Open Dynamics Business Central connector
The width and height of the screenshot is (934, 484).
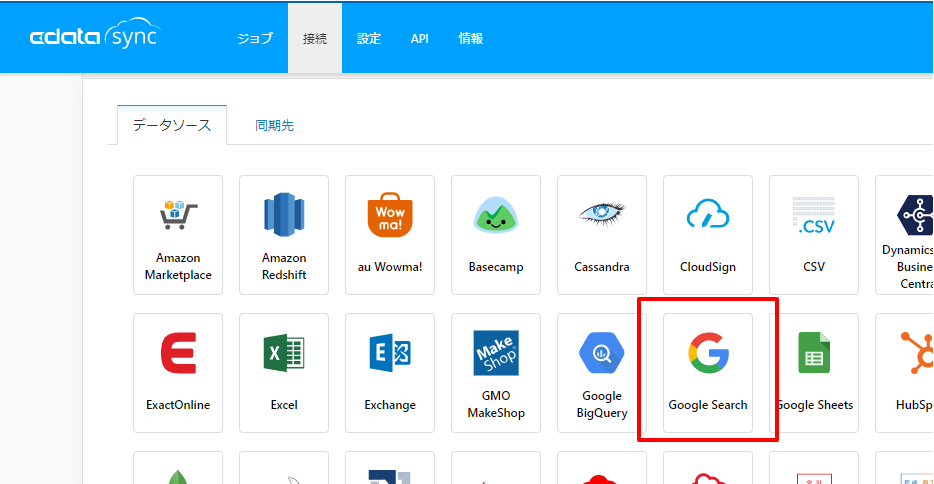904,235
